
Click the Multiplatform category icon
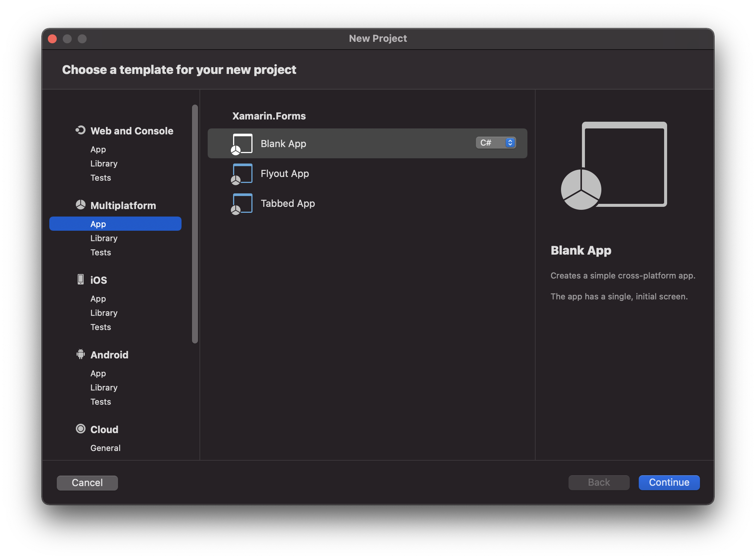click(80, 205)
